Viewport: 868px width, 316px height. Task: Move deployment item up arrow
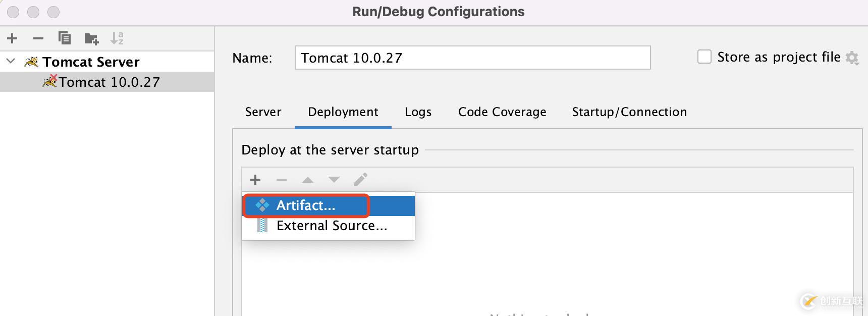tap(308, 180)
